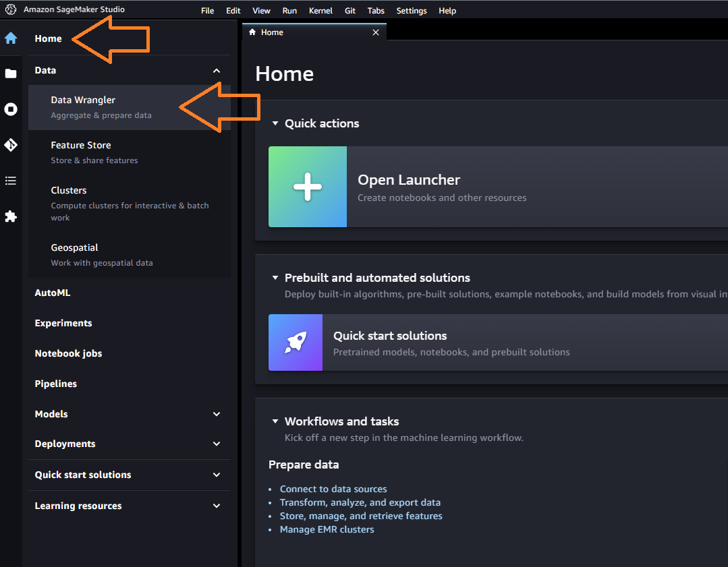Open AutoML in the navigation panel
728x567 pixels.
pyautogui.click(x=53, y=293)
